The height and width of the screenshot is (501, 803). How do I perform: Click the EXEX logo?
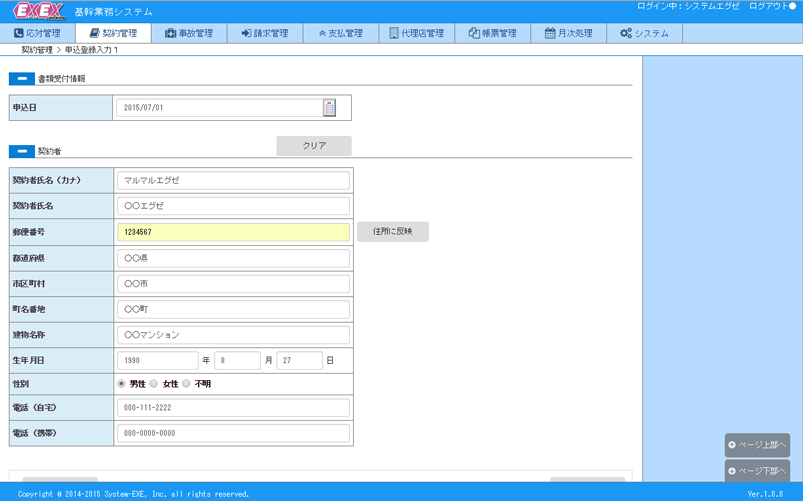click(x=38, y=11)
